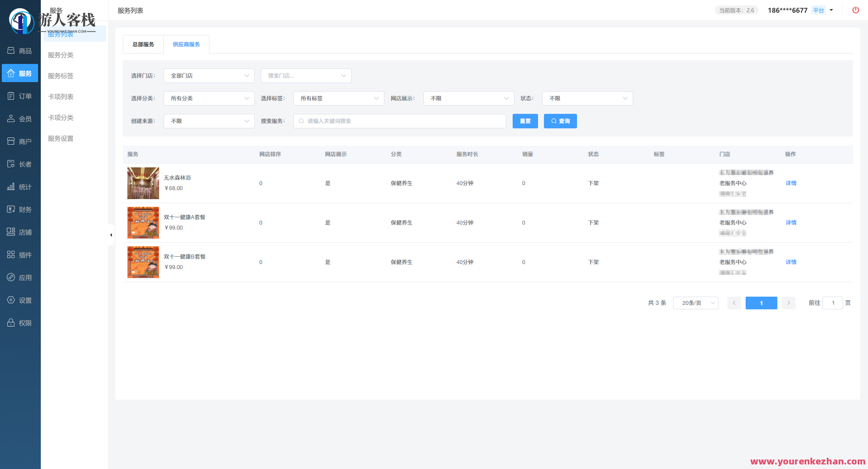Open the 商品 section in the sidebar
The image size is (868, 469).
tap(20, 51)
